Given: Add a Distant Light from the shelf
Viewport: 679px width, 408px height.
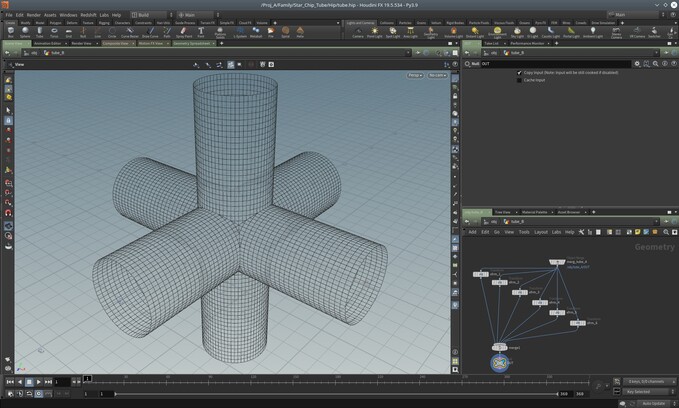Looking at the screenshot, I should (475, 32).
